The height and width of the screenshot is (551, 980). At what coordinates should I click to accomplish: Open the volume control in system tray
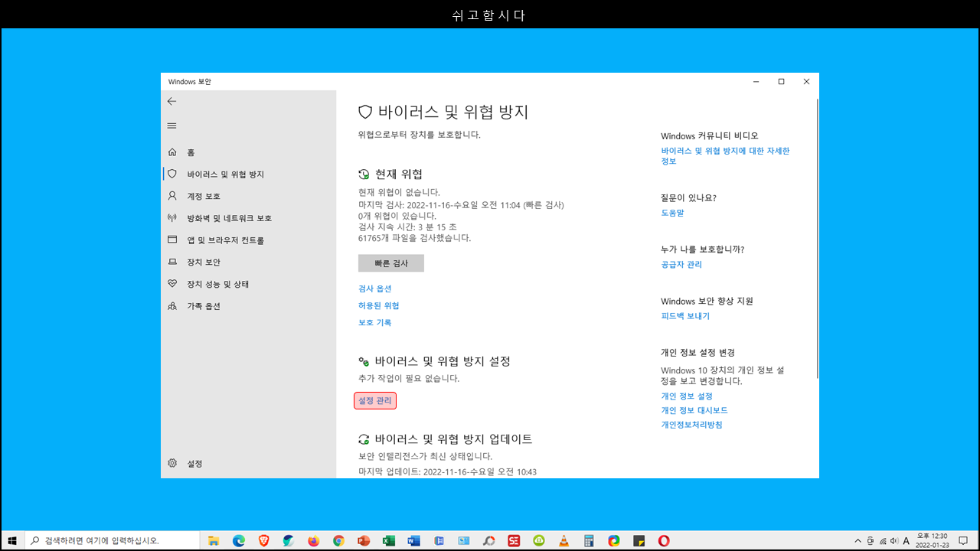894,540
